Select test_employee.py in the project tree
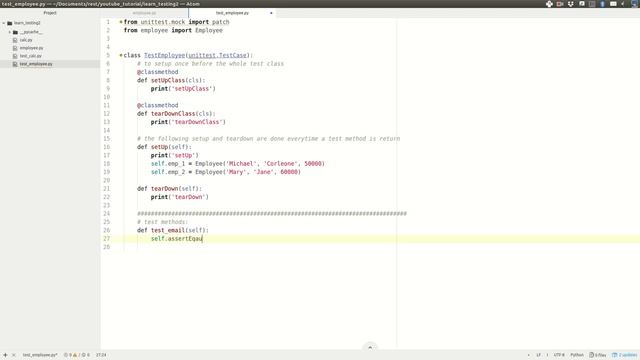640x360 pixels. 36,64
